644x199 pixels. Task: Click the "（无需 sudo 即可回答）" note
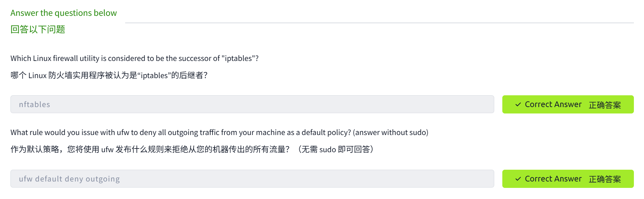(335, 150)
